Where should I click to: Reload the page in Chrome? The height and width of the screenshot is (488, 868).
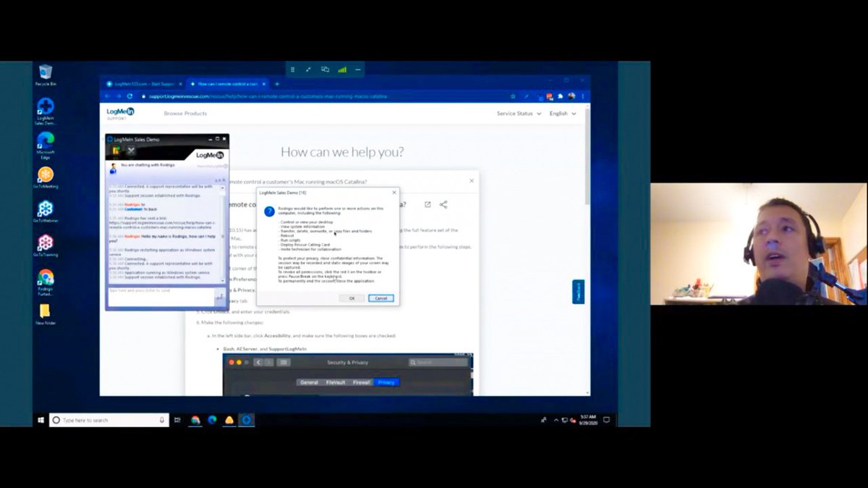click(x=130, y=96)
